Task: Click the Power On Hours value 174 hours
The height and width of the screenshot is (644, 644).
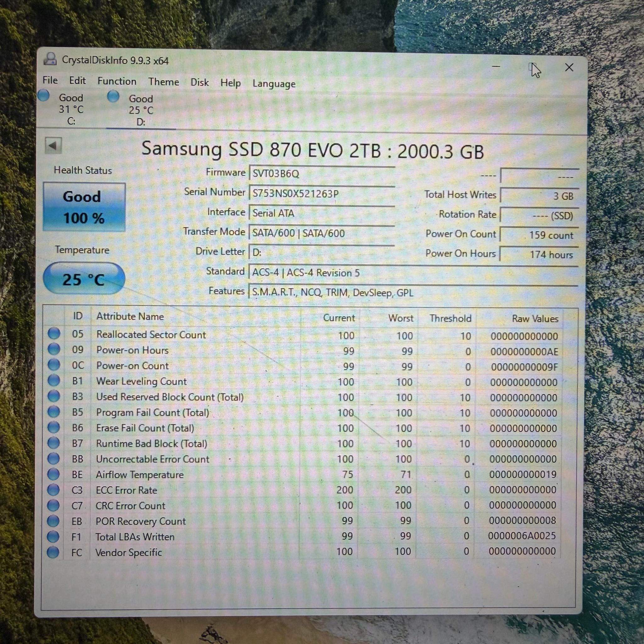Action: (x=539, y=255)
